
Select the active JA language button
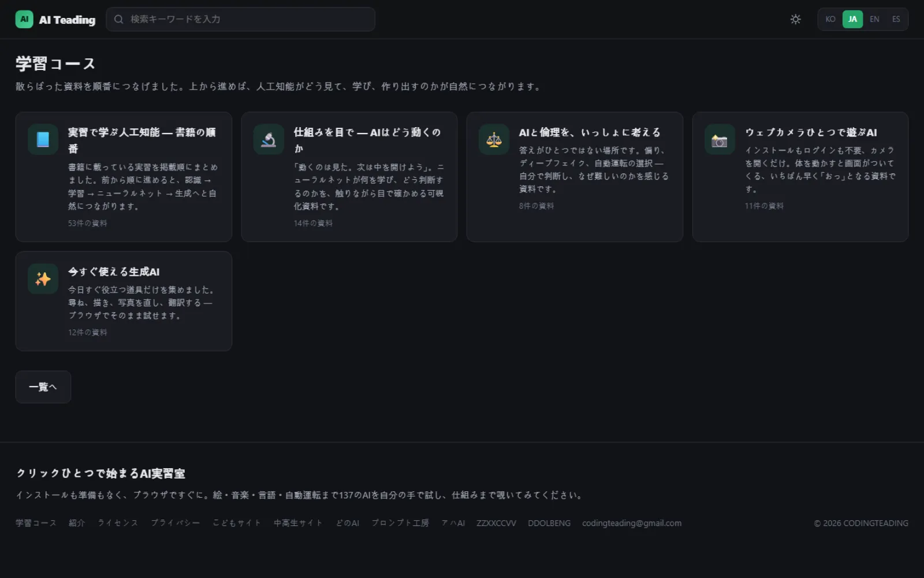pyautogui.click(x=852, y=19)
